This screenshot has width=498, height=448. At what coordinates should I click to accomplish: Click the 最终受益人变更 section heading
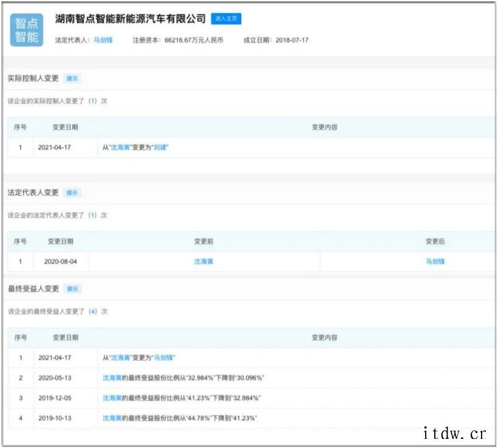(x=33, y=289)
